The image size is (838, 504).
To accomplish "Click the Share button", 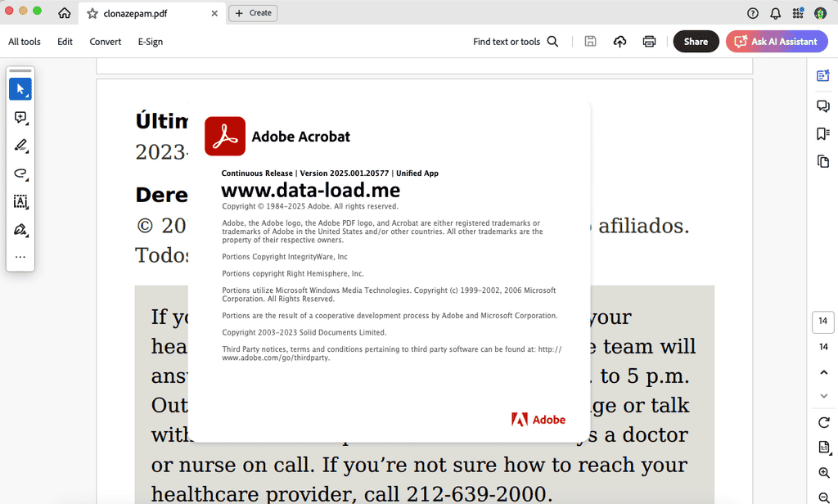I will [x=696, y=41].
